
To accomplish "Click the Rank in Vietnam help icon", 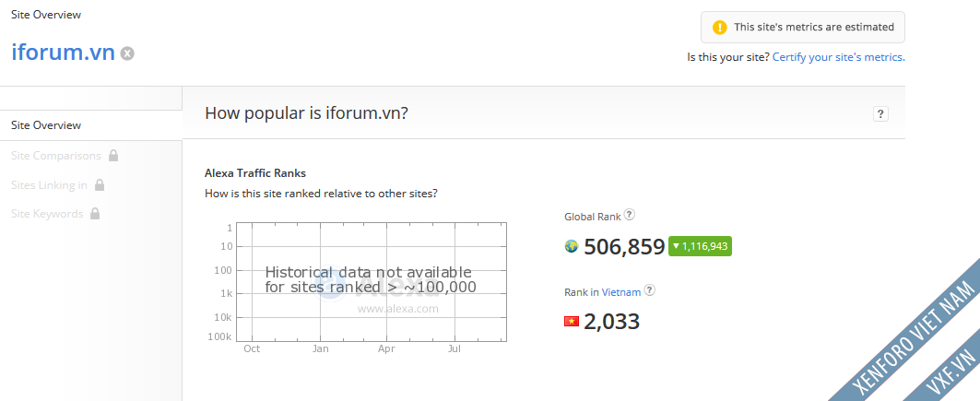I will (x=650, y=290).
